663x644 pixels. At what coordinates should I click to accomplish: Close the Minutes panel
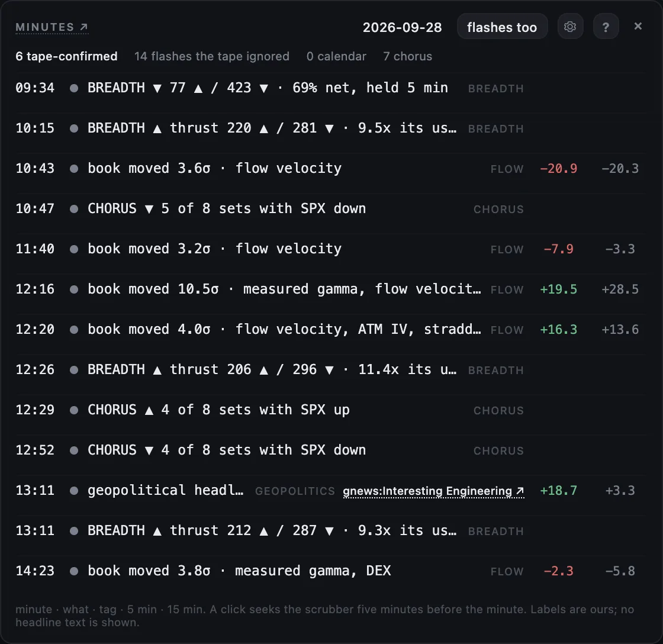click(x=638, y=26)
